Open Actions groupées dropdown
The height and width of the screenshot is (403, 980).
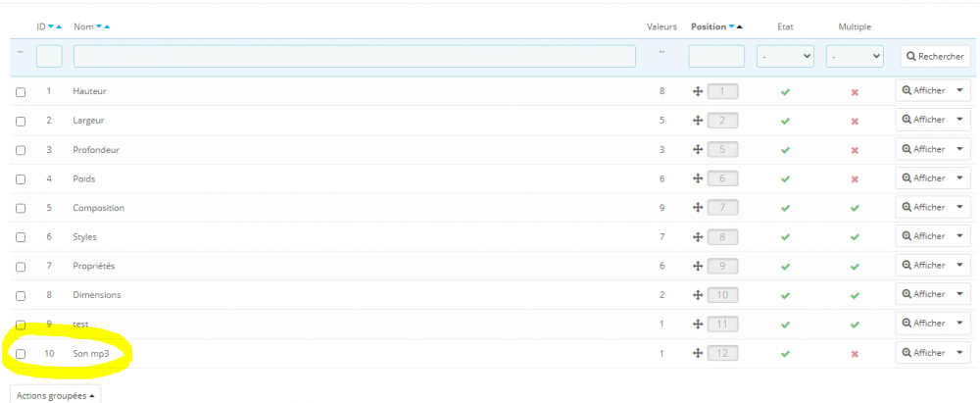click(x=56, y=395)
